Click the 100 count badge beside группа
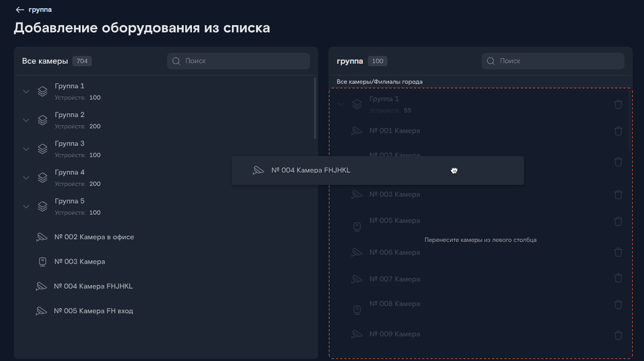Screen dimensions: 644x361 pyautogui.click(x=378, y=61)
